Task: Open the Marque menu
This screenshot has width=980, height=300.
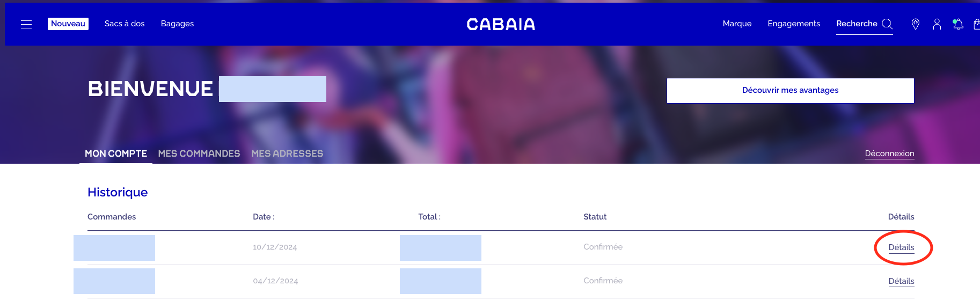Action: [737, 24]
